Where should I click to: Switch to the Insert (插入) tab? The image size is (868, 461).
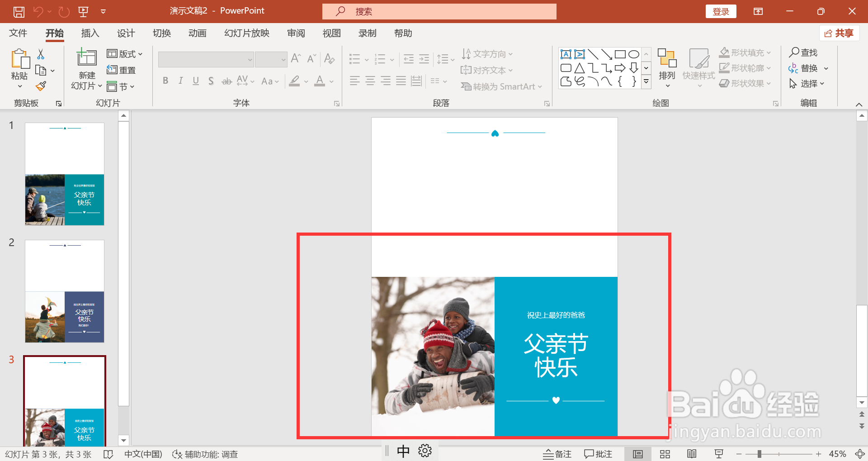tap(90, 33)
